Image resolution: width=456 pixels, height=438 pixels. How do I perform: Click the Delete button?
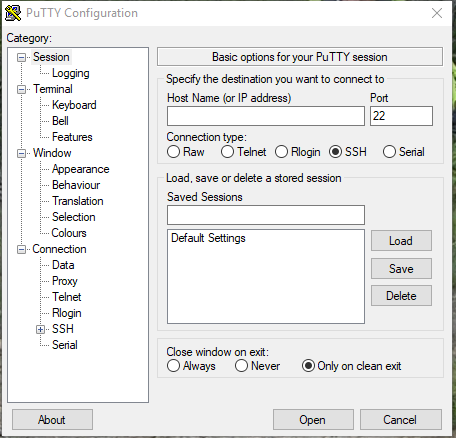[x=401, y=296]
